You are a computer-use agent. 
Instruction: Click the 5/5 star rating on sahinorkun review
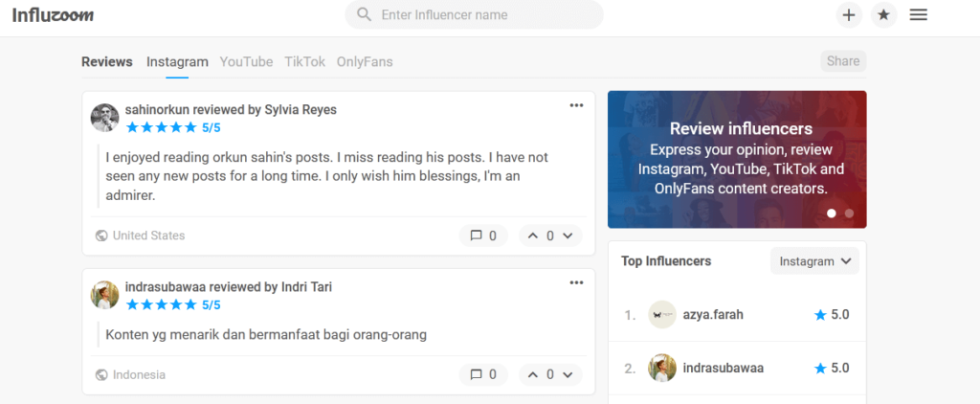(x=173, y=127)
